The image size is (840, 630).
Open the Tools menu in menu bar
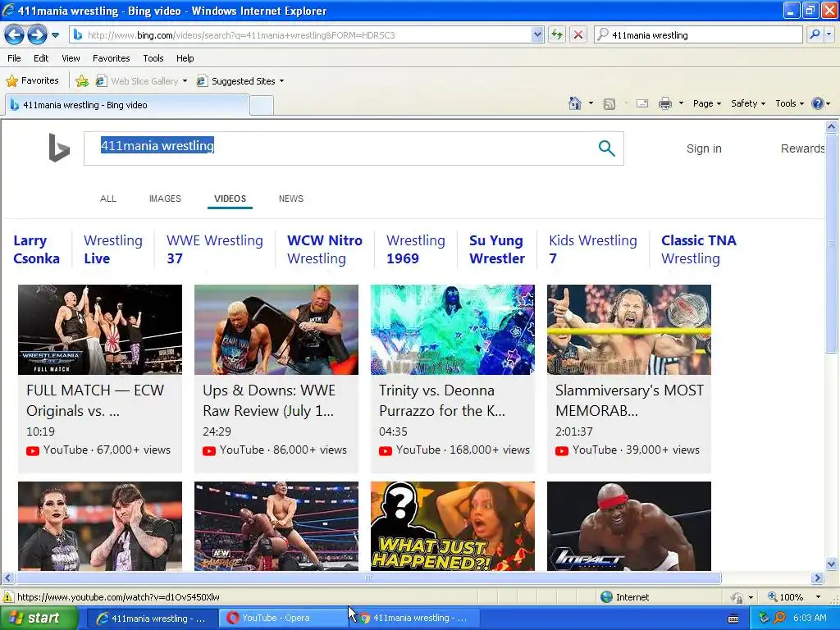point(153,58)
